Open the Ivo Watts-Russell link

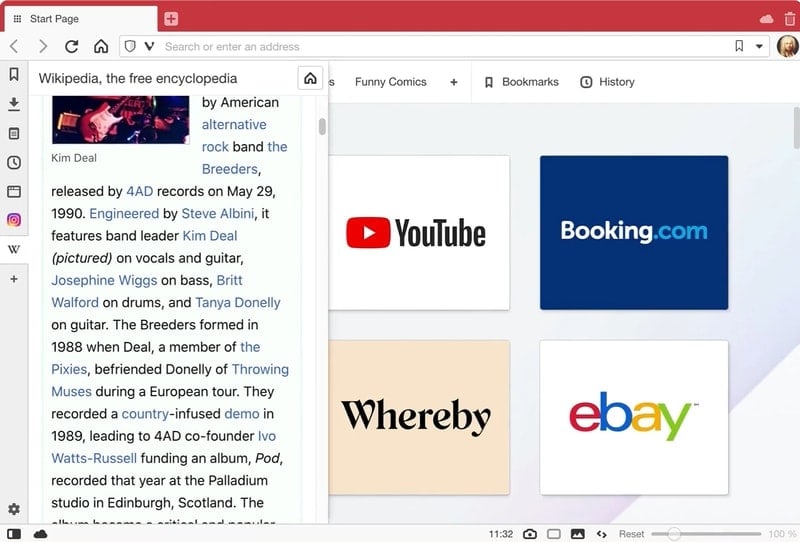pyautogui.click(x=94, y=458)
